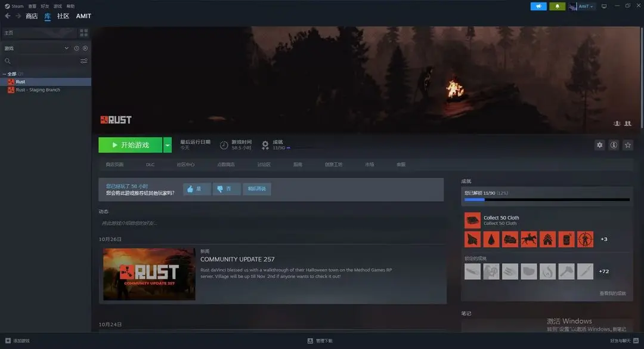644x349 pixels.
Task: Open COMMUNITY UPDATE 257 news title
Action: 237,260
